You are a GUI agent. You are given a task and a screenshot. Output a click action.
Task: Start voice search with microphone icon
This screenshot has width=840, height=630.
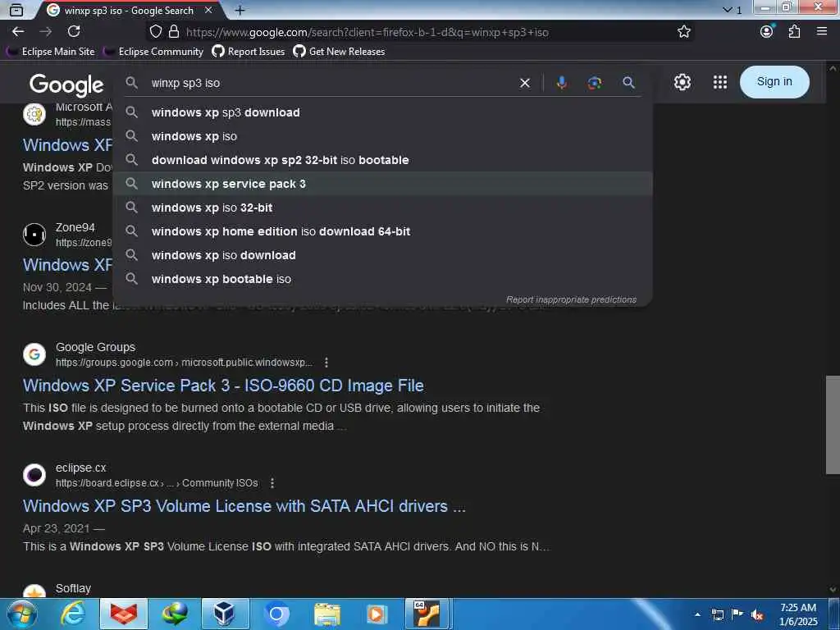[561, 83]
